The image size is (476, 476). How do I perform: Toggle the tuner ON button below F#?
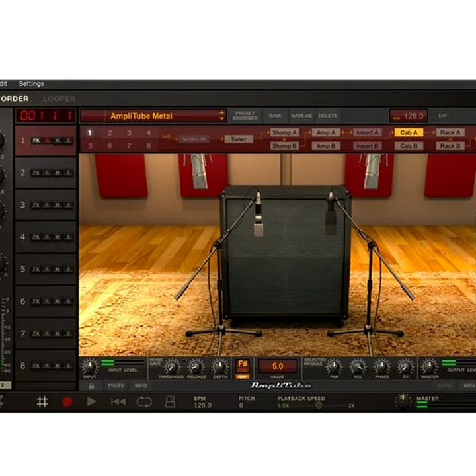(243, 377)
